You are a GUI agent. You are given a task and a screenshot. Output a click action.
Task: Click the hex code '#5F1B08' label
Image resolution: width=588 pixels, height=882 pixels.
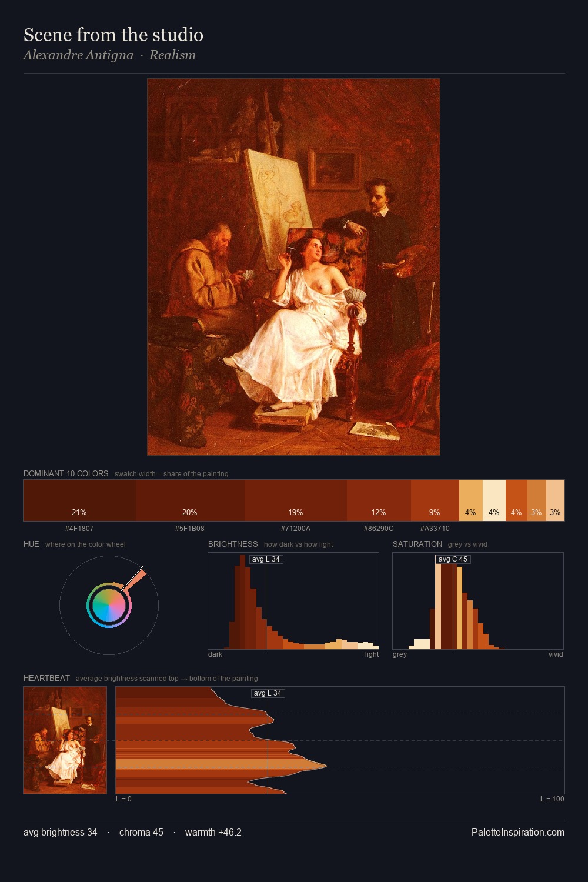190,529
